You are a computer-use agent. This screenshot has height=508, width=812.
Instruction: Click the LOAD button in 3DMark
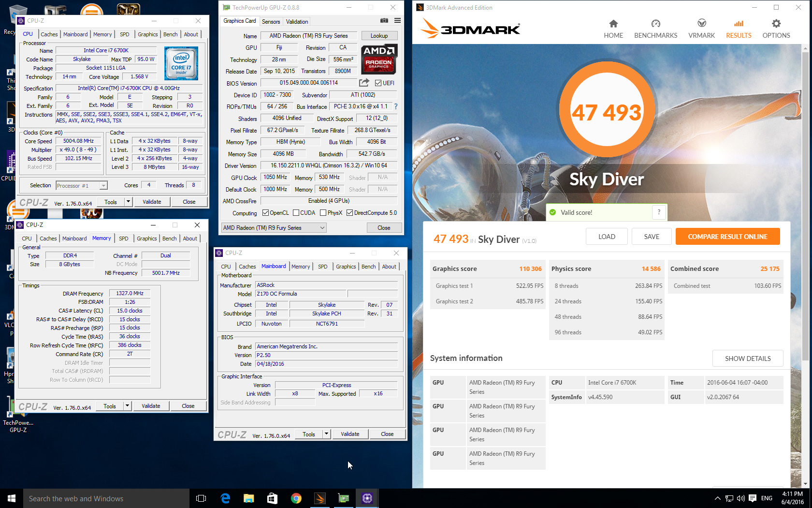coord(607,237)
